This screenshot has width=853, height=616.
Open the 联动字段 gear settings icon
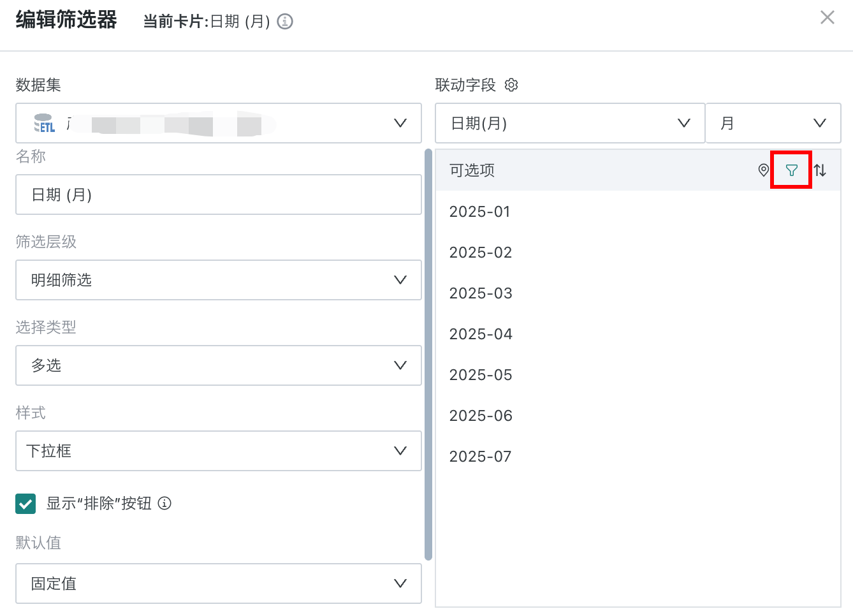pos(511,85)
